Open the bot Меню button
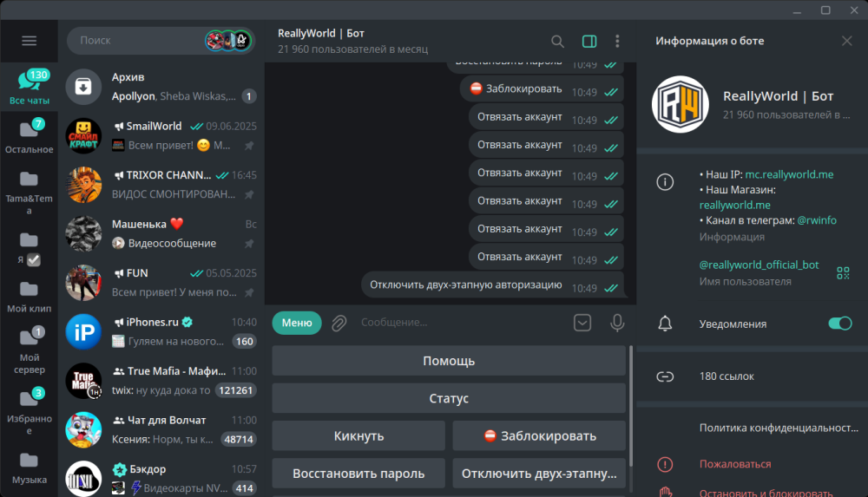This screenshot has width=868, height=497. (297, 323)
